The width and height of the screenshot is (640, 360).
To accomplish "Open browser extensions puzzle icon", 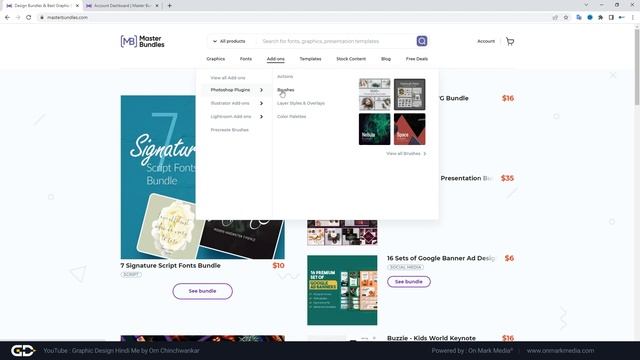I will (x=600, y=18).
